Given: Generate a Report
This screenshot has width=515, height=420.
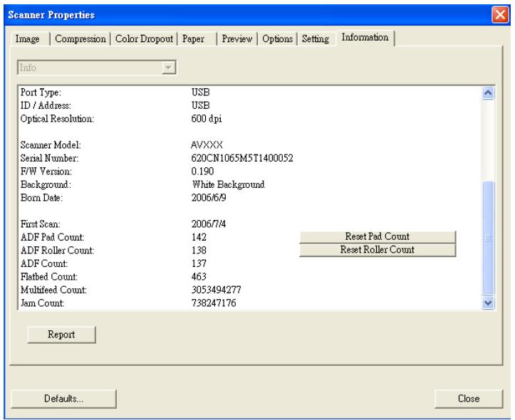Looking at the screenshot, I should point(61,335).
